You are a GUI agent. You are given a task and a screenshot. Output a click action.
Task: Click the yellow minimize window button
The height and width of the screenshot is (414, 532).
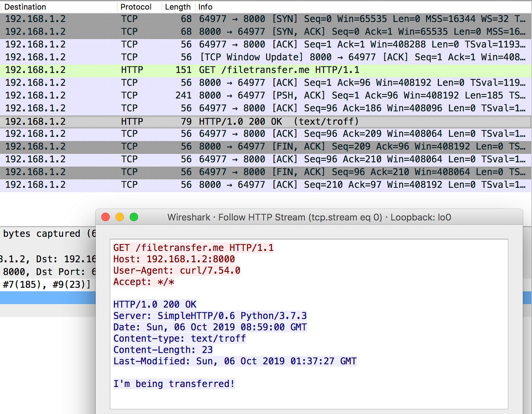tap(120, 217)
